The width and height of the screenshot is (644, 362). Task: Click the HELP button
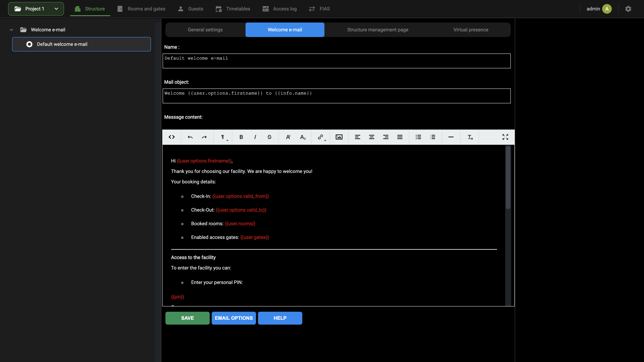[x=280, y=318]
